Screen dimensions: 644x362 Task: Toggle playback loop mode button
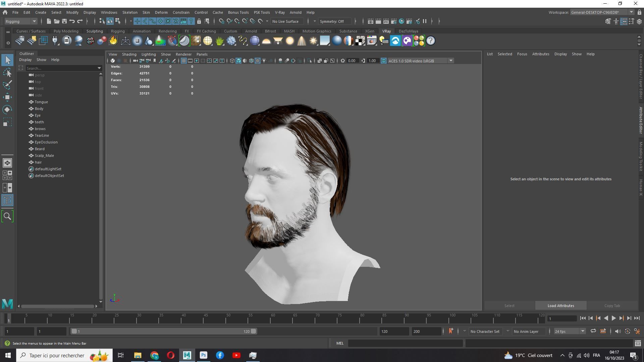click(x=593, y=331)
